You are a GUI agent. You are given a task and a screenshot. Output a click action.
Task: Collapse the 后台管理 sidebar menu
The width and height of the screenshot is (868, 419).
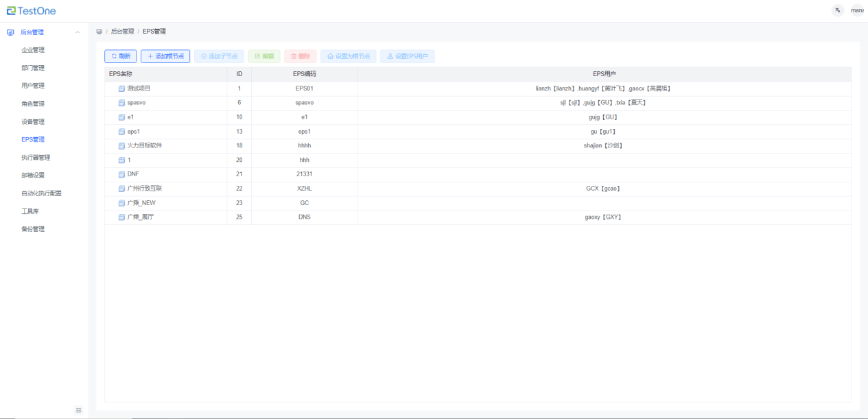78,32
